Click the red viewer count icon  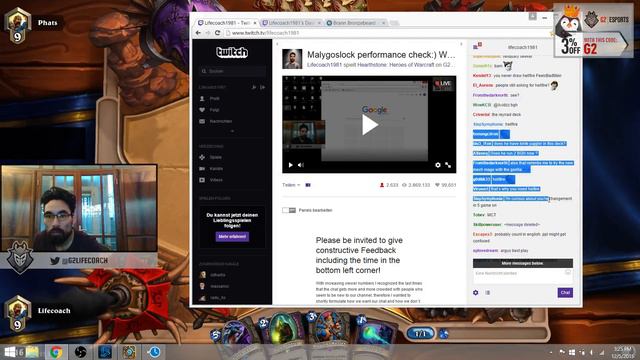tap(382, 185)
